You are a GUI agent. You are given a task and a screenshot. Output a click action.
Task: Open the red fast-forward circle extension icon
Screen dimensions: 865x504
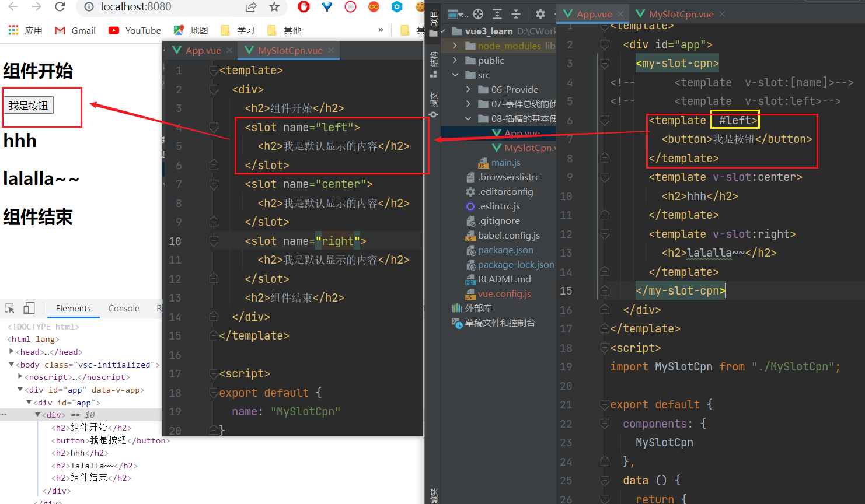click(x=350, y=7)
